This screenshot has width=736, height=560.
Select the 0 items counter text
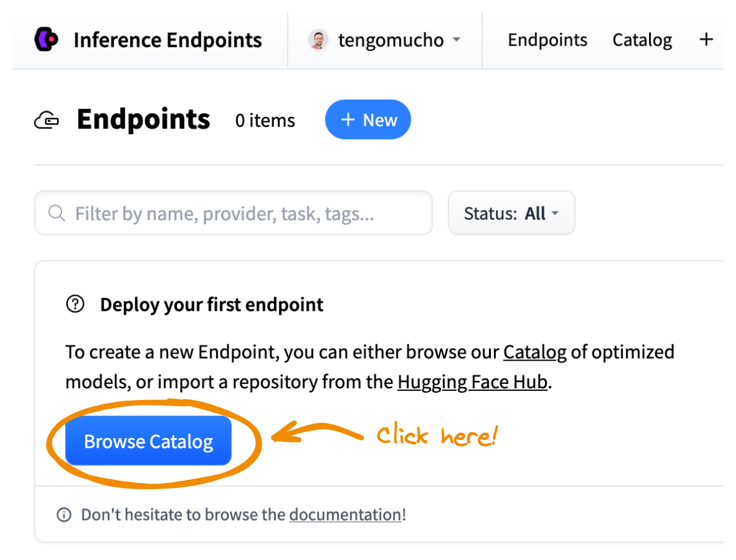click(x=265, y=121)
